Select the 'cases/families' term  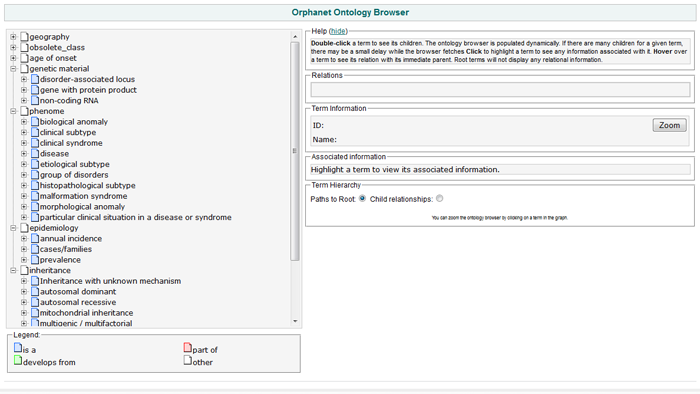pos(66,249)
